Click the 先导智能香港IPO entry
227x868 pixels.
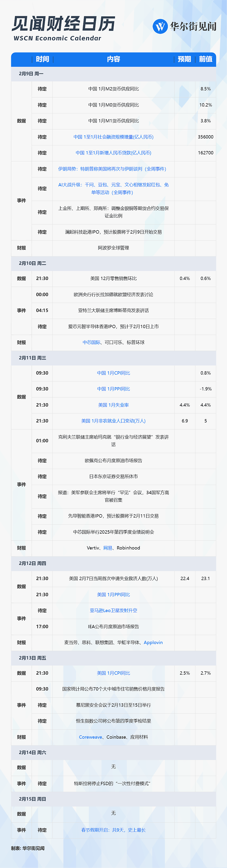(x=113, y=516)
